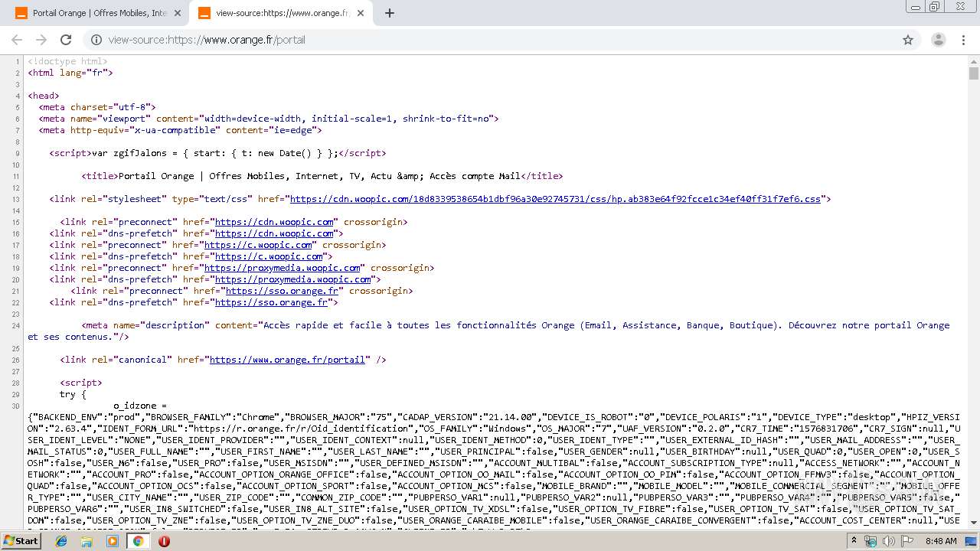Open cdn.woopic.com link on dns-prefetch line 16

pyautogui.click(x=274, y=233)
